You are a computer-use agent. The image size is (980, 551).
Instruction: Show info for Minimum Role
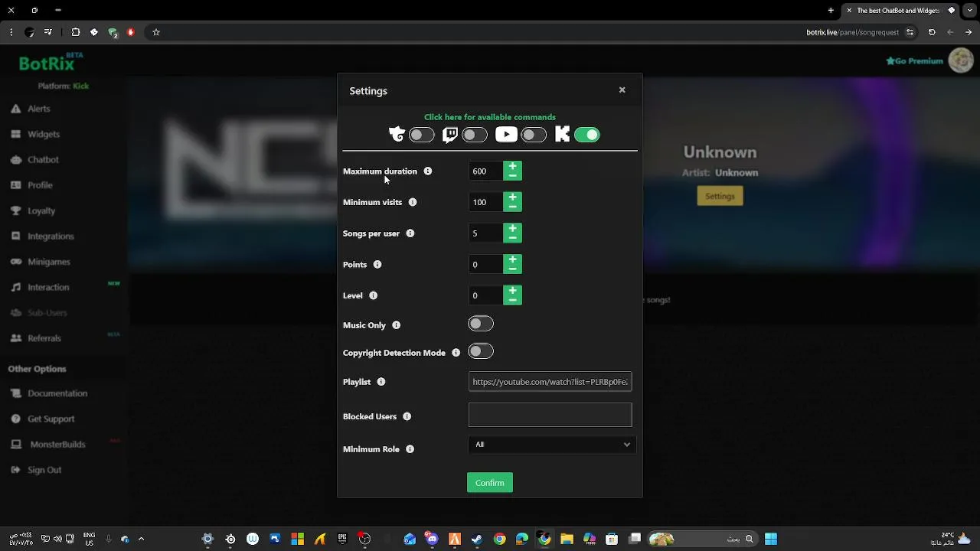[x=410, y=449]
